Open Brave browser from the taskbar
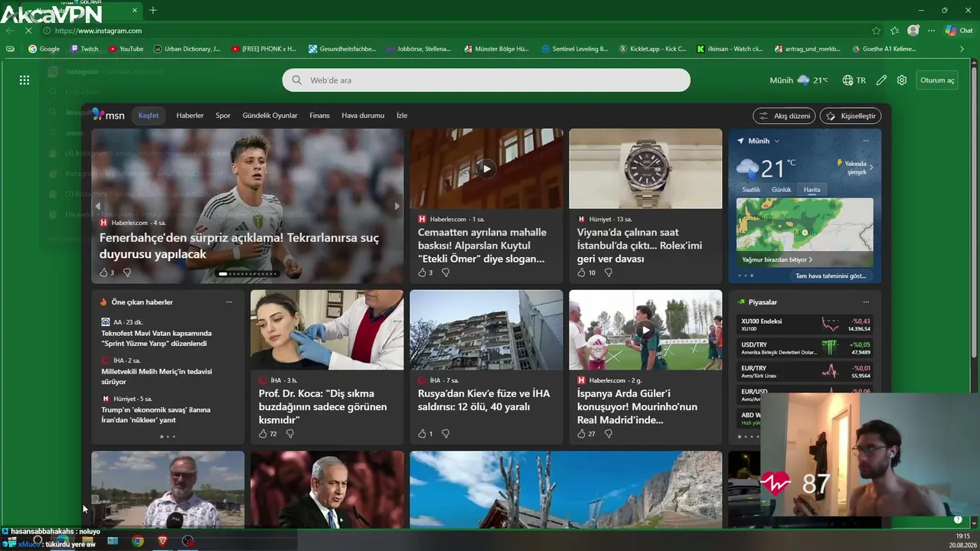980x551 pixels. (x=163, y=541)
